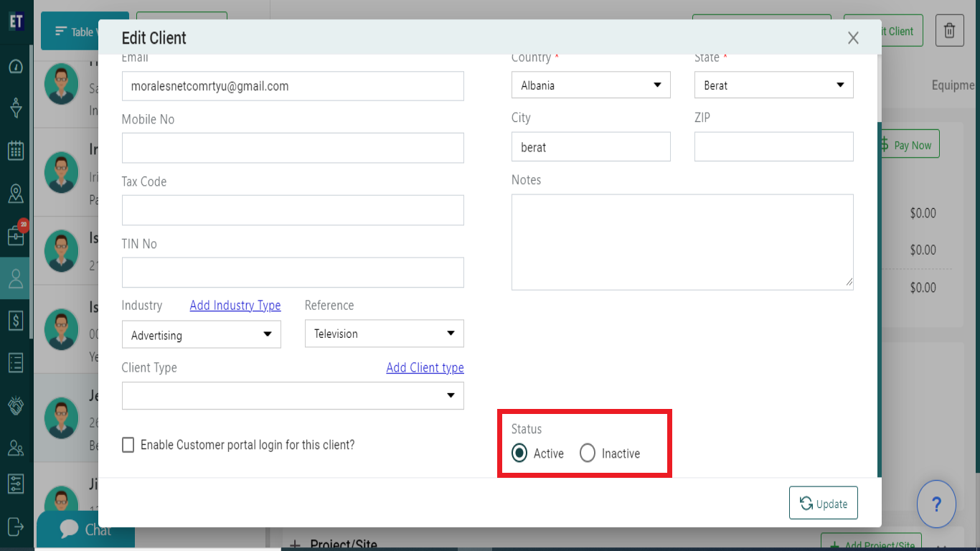
Task: Open the Chat widget
Action: click(x=85, y=530)
